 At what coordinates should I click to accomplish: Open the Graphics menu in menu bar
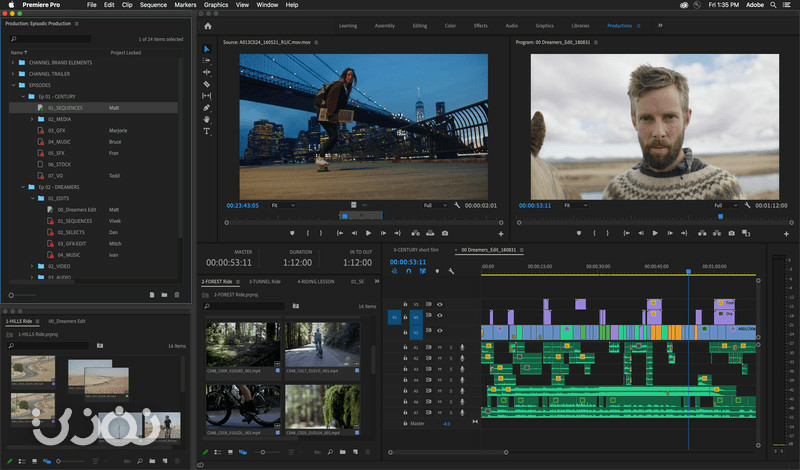tap(216, 5)
